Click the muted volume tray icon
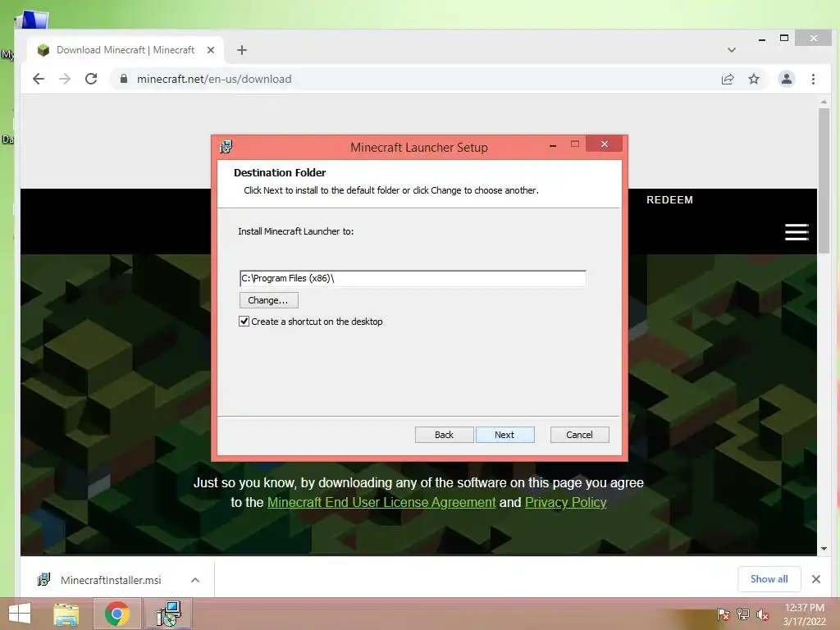Screen dimensions: 840x630 (763, 614)
